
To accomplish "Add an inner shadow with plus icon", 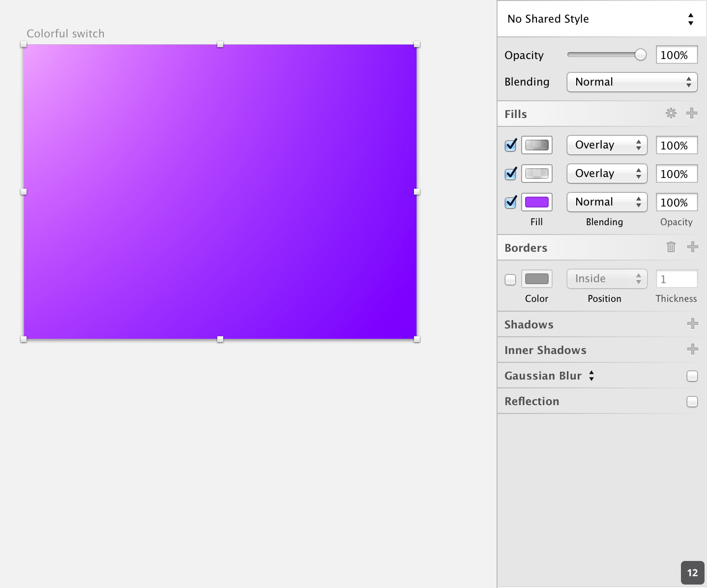I will 692,349.
